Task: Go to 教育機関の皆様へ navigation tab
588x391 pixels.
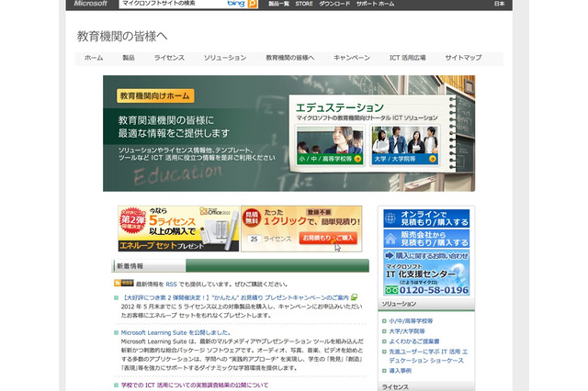Action: (x=290, y=58)
